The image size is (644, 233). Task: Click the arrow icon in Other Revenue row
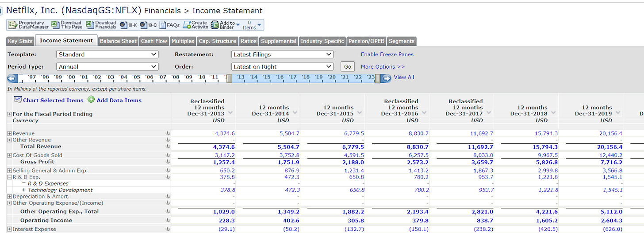pyautogui.click(x=168, y=140)
